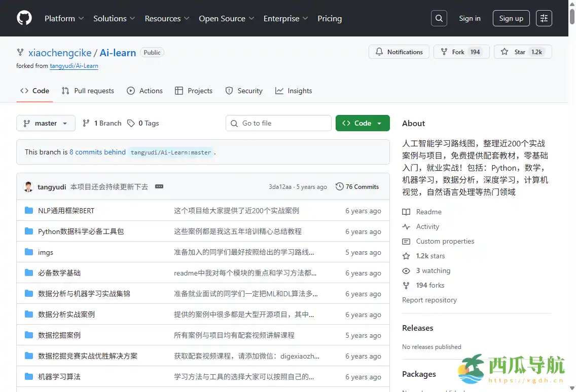Screen dimensions: 576x392
Task: Click the 3 watching eye icon
Action: click(406, 270)
